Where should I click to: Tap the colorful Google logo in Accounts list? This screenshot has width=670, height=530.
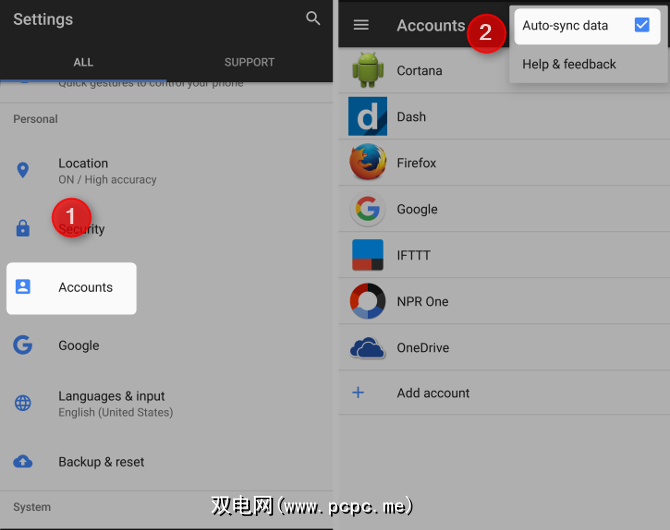coord(367,209)
